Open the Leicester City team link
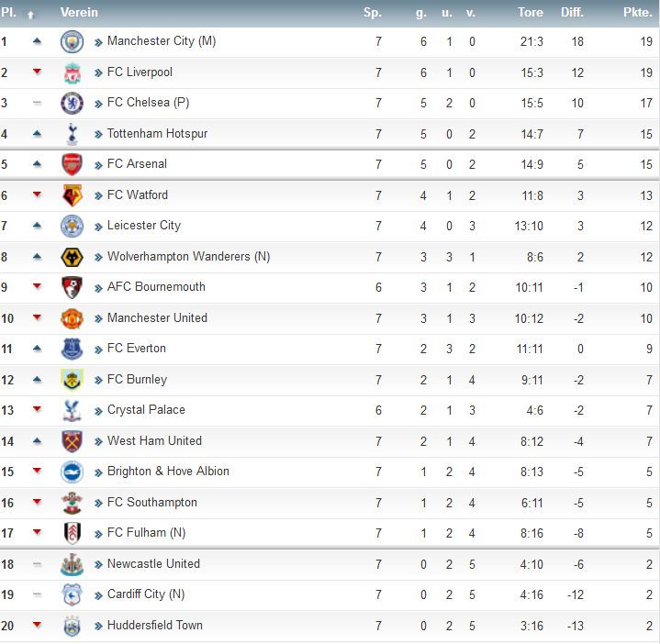660x644 pixels. [144, 226]
